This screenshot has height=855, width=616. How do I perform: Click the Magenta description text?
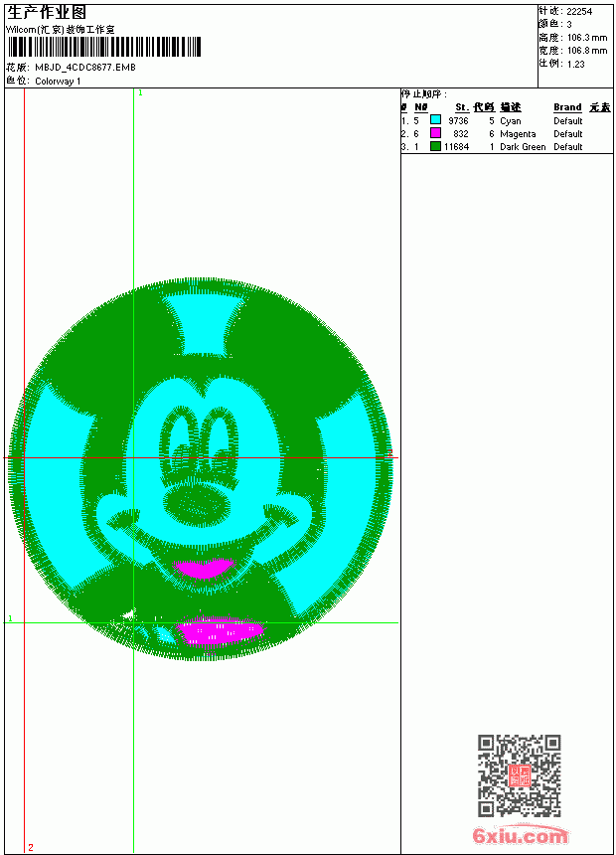(x=518, y=133)
